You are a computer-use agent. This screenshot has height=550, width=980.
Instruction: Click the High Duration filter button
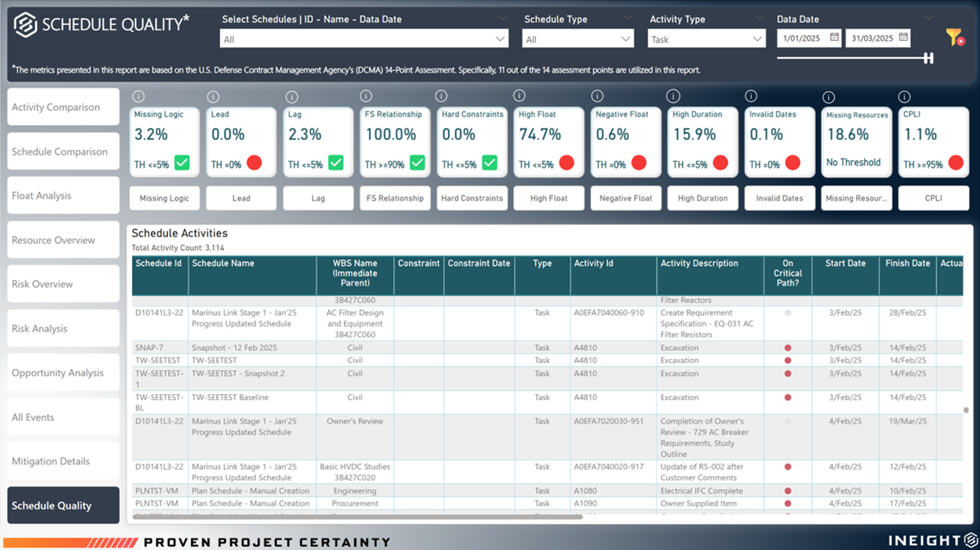point(702,198)
